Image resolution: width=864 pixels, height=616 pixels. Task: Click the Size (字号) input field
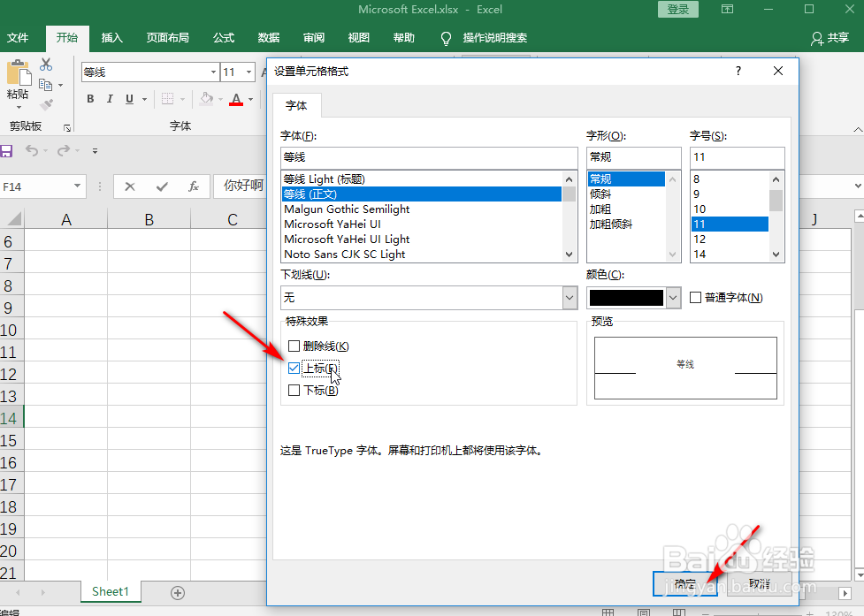click(738, 157)
